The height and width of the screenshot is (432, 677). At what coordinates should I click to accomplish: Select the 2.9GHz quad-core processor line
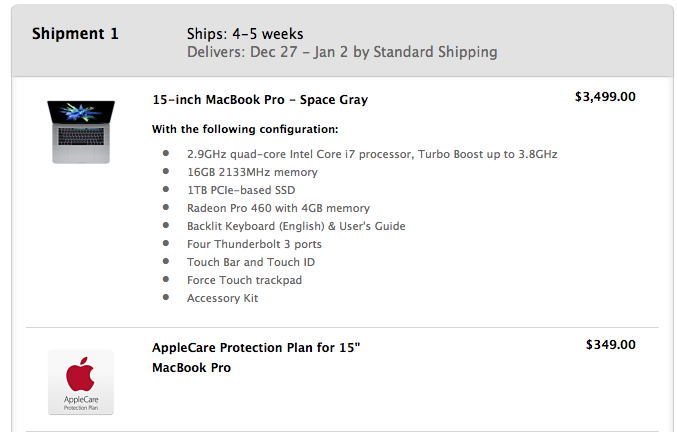coord(372,154)
